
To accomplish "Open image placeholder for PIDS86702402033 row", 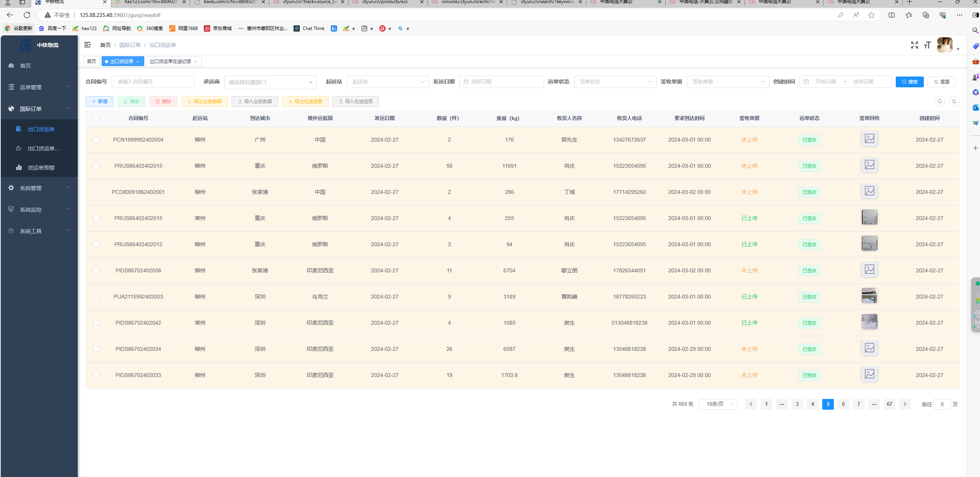I will point(869,374).
